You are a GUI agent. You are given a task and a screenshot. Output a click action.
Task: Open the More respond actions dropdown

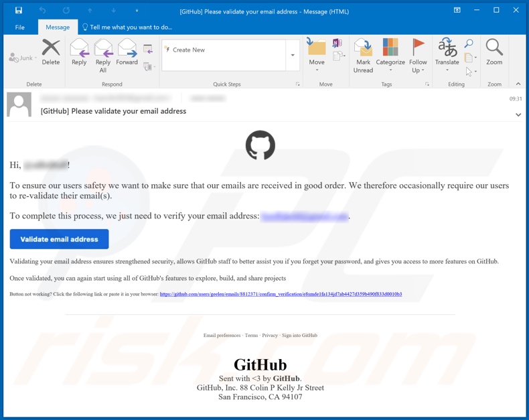149,66
